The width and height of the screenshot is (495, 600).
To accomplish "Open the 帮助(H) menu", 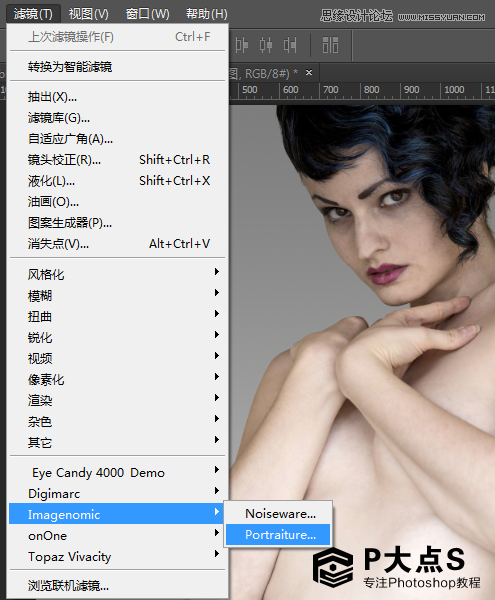I will [x=207, y=14].
